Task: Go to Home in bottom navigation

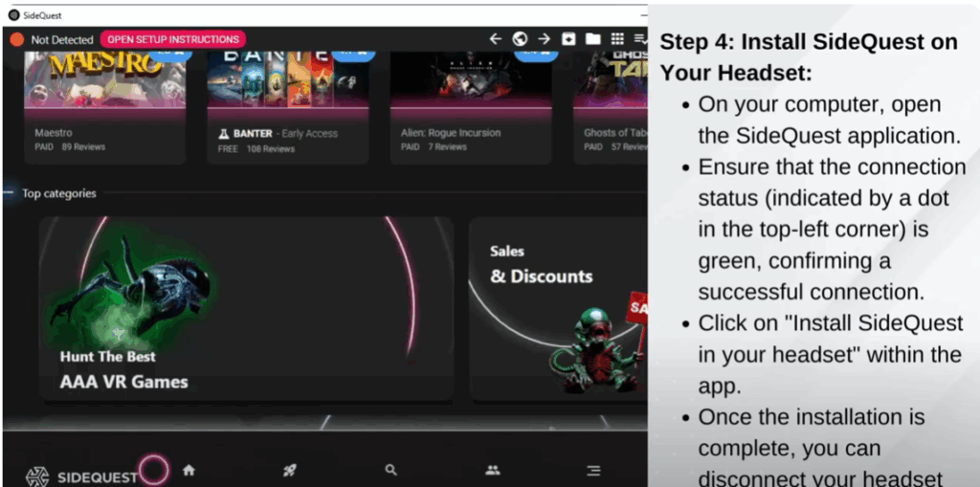Action: [x=189, y=470]
